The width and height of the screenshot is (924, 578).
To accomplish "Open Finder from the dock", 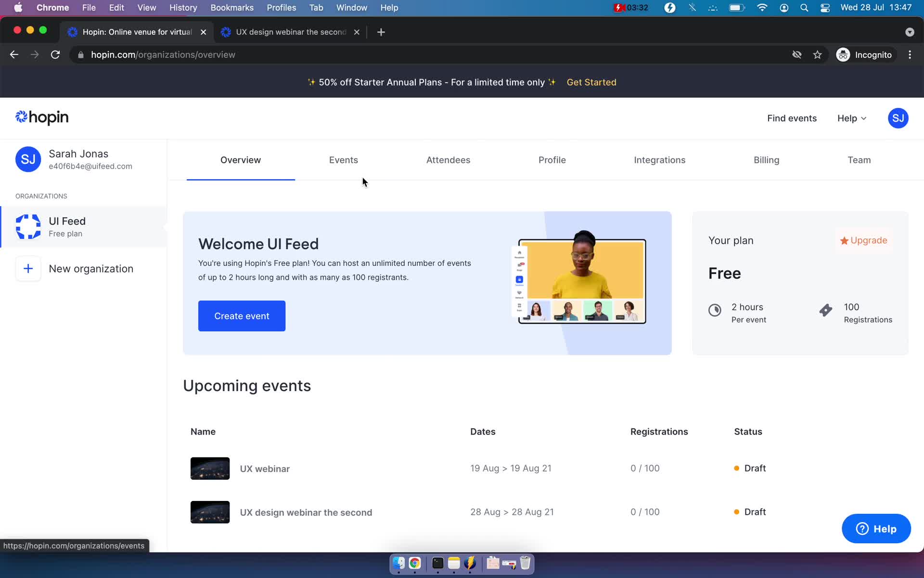I will 398,563.
